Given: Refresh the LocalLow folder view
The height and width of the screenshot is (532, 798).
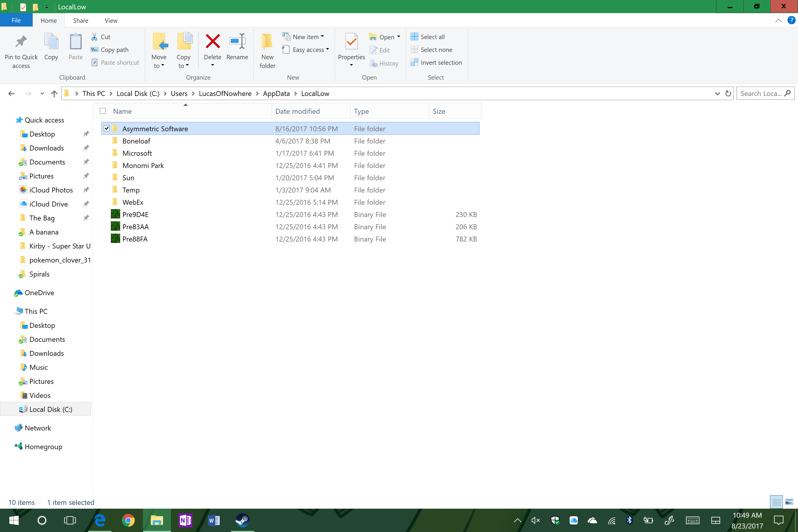Looking at the screenshot, I should click(728, 94).
